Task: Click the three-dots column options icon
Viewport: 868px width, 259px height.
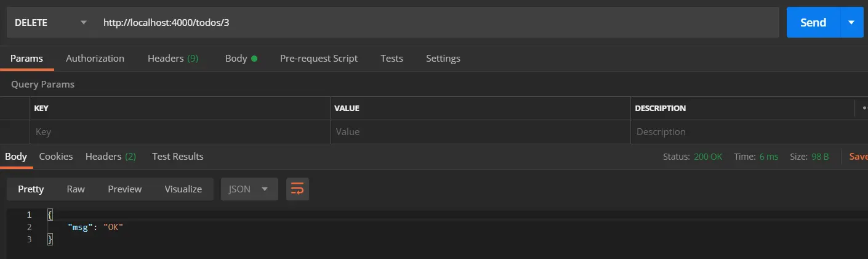Action: [864, 108]
